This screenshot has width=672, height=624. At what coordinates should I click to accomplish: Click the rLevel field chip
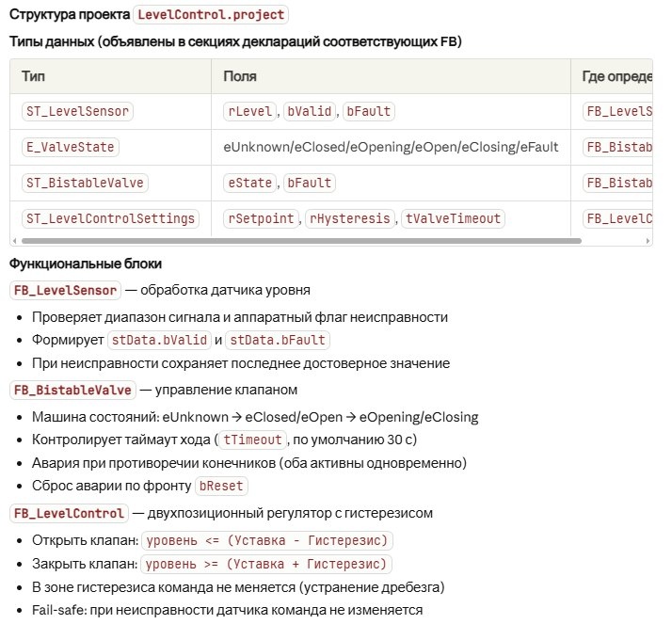point(250,111)
